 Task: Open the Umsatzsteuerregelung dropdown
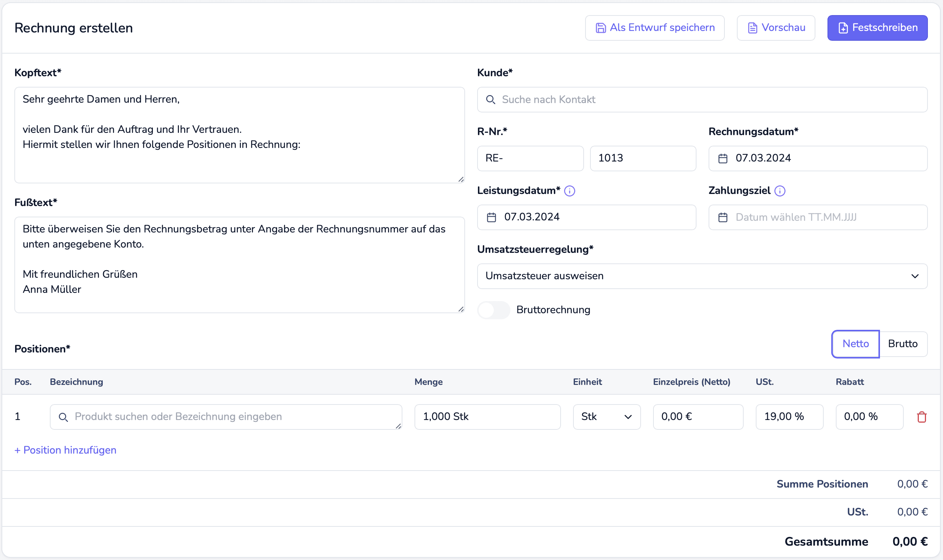tap(702, 276)
